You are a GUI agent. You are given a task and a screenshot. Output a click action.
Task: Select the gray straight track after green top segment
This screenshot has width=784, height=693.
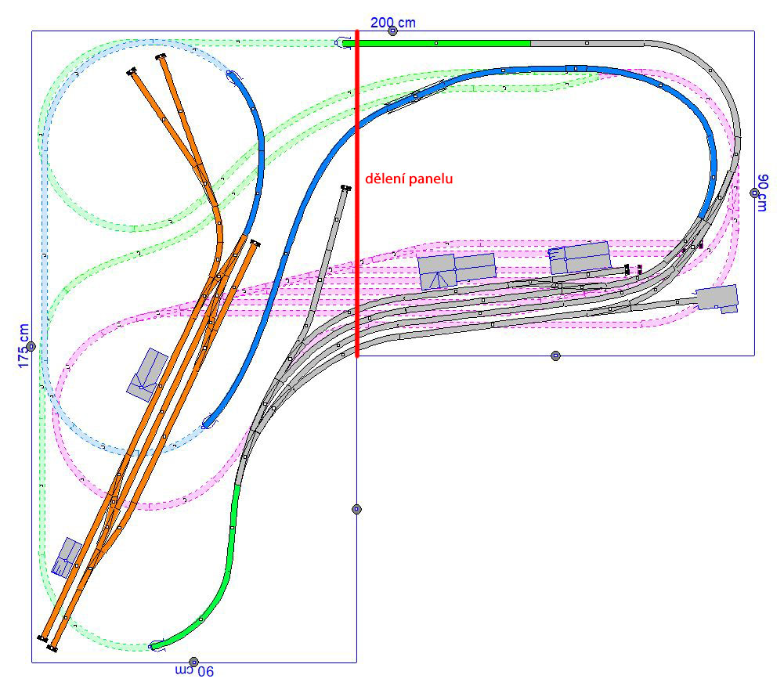point(587,43)
